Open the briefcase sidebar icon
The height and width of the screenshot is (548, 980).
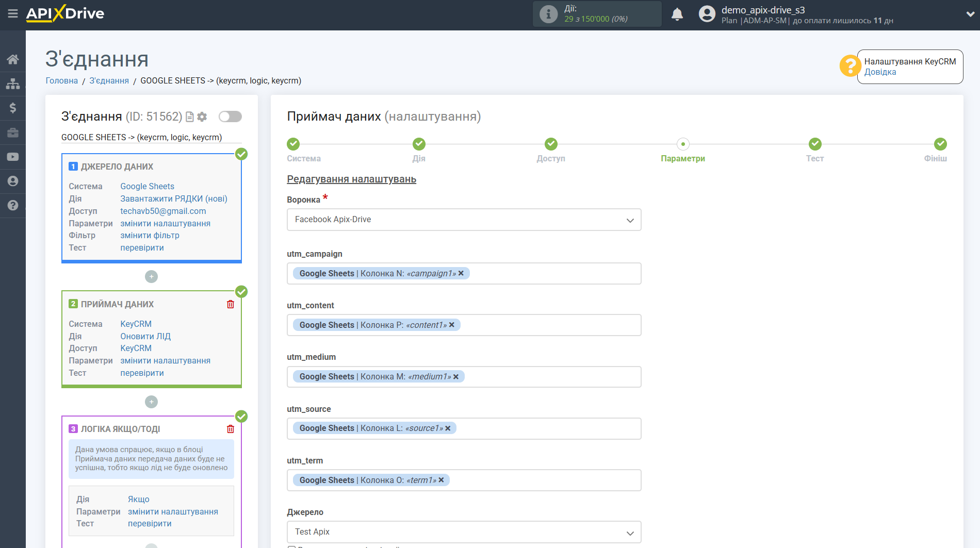click(13, 132)
